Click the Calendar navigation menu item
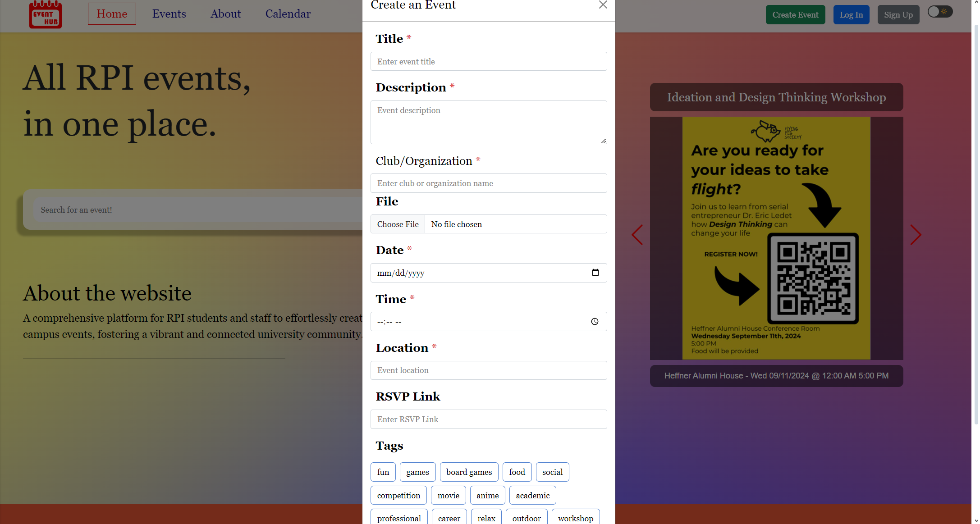 (x=287, y=14)
